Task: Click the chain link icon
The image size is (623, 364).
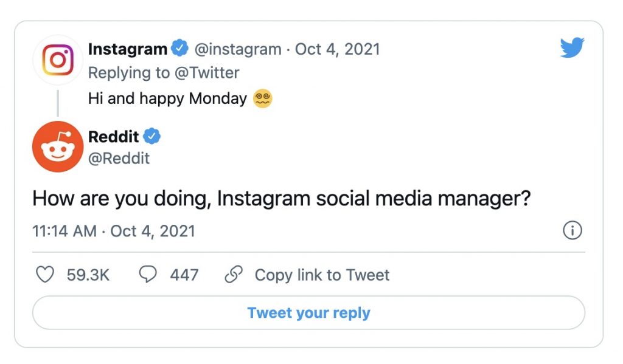Action: (x=234, y=275)
